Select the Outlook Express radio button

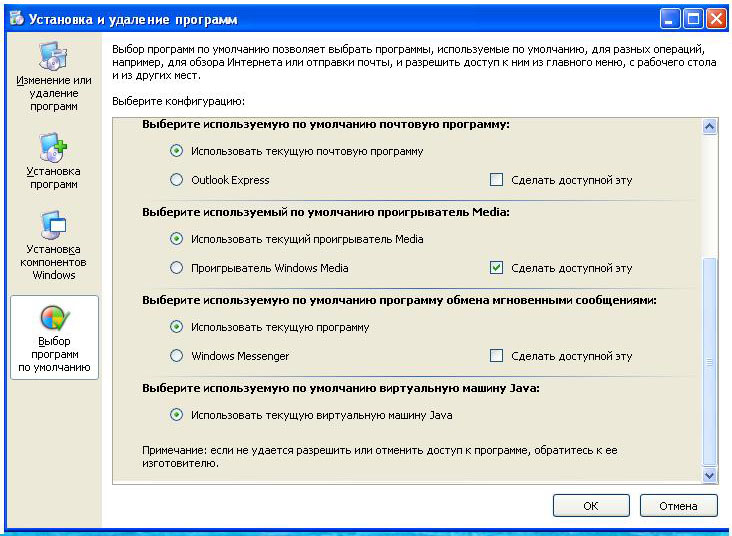click(176, 180)
